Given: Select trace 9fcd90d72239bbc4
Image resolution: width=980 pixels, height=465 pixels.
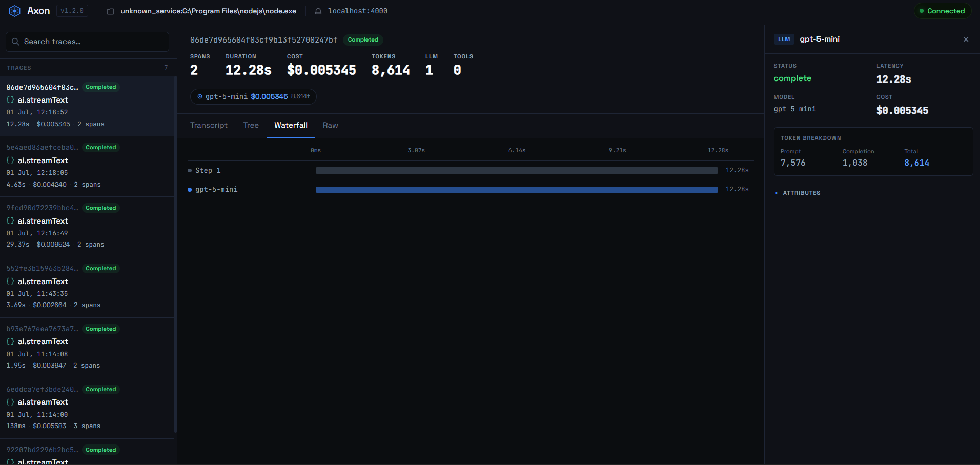Looking at the screenshot, I should pos(87,227).
